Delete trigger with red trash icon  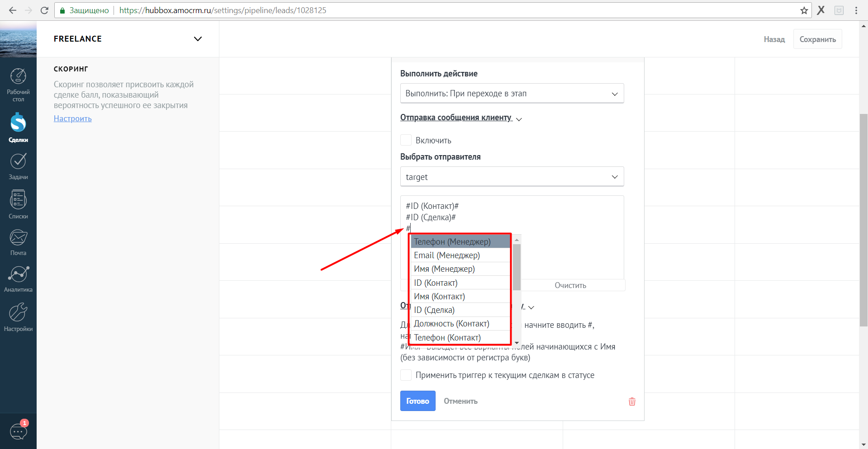click(x=632, y=402)
